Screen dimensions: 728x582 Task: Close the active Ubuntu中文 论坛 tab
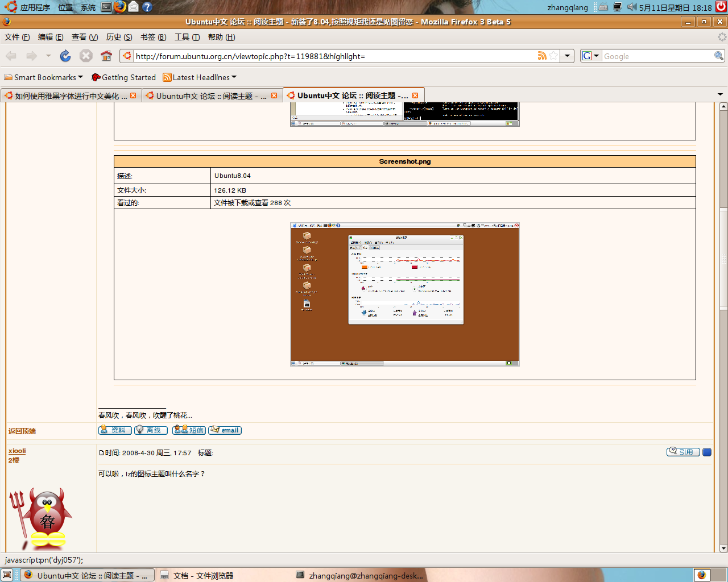(415, 95)
